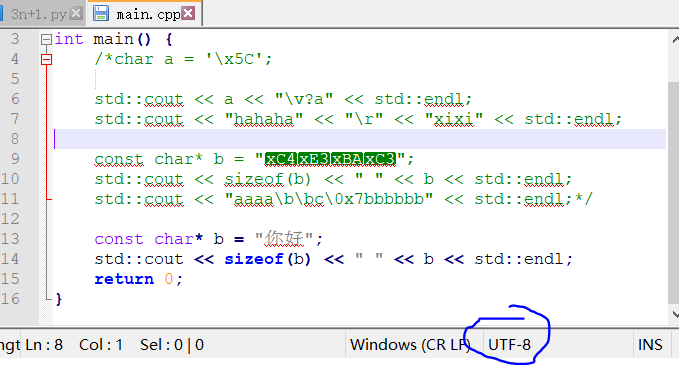Screen dimensions: 679x365
Task: Click the "xixi" string on line 7
Action: pyautogui.click(x=454, y=119)
